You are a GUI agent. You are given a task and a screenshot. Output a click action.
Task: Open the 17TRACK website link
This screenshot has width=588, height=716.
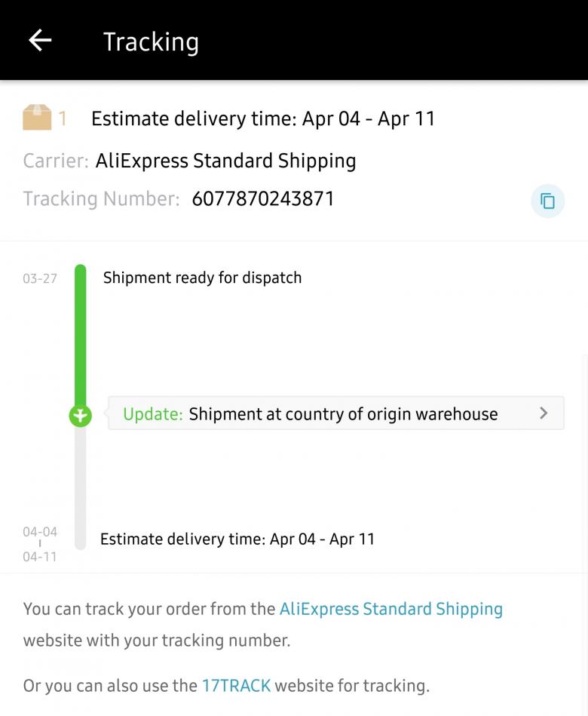coord(236,686)
